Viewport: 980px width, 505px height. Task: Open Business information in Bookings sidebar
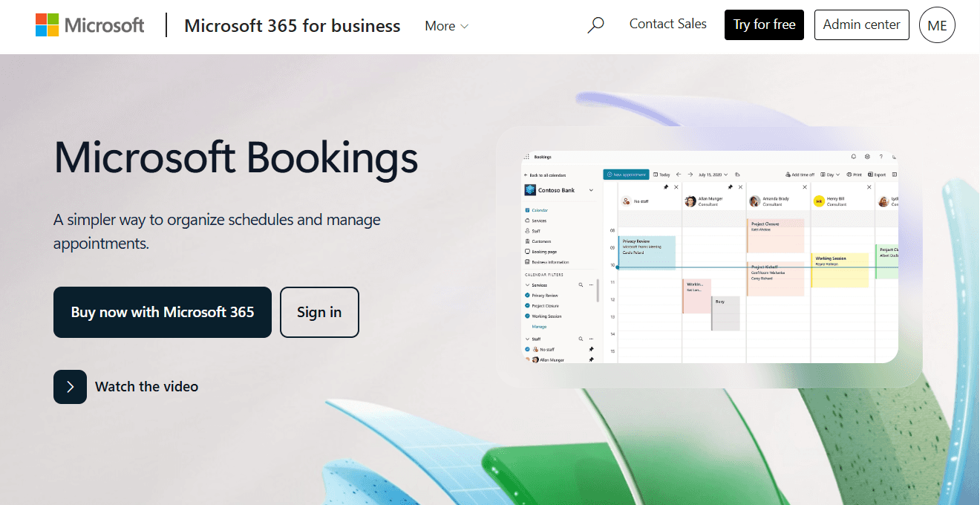548,262
